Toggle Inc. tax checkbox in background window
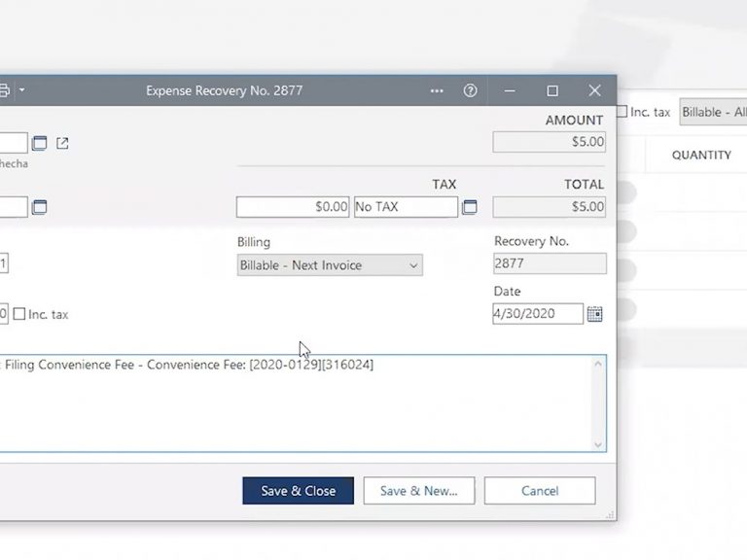 click(x=622, y=112)
